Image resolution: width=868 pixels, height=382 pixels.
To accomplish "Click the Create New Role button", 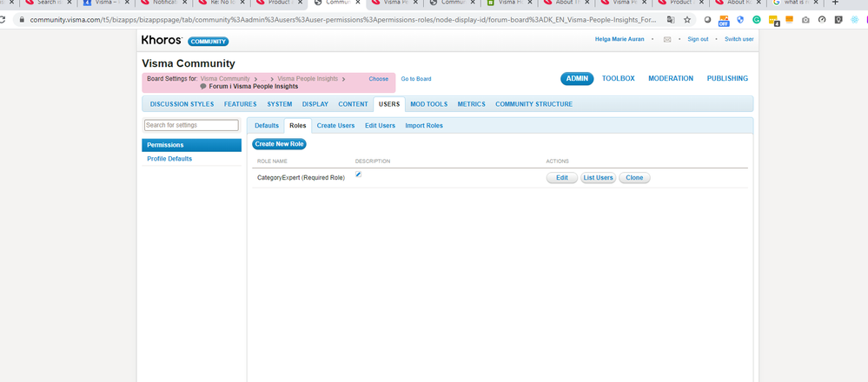I will tap(280, 144).
